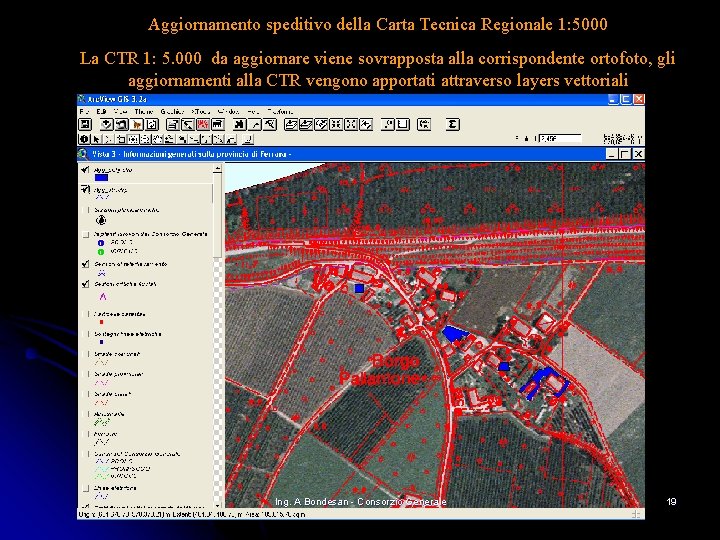The width and height of the screenshot is (720, 540).
Task: Pick the fifth tool in the lower tool row
Action: click(133, 139)
